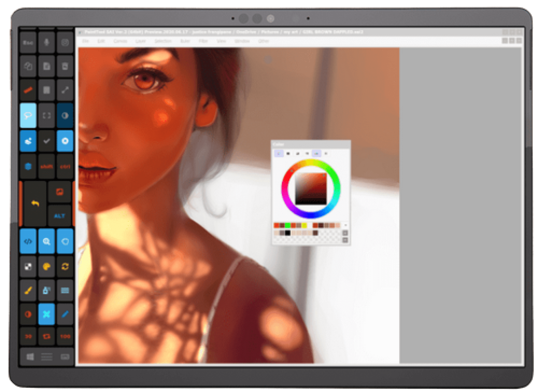Click the bright green color swatch
The image size is (538, 392).
pos(288,225)
